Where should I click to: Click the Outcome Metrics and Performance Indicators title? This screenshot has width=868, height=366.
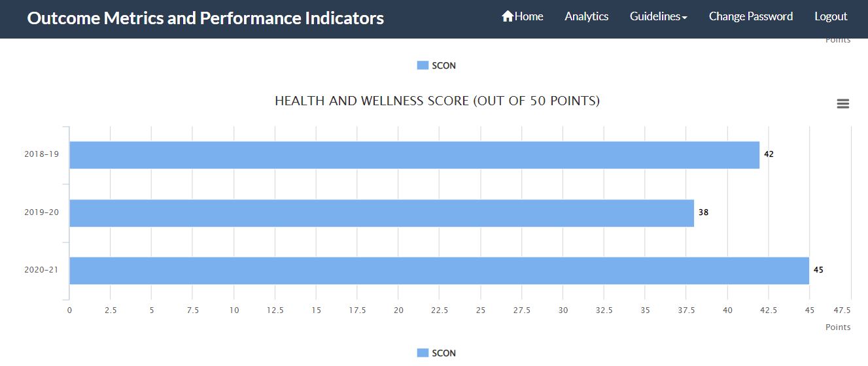point(205,18)
